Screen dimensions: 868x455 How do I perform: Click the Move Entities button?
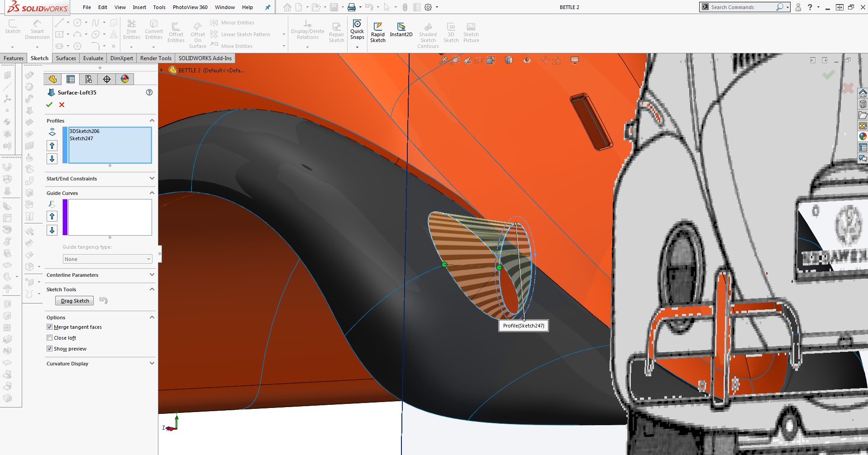231,46
